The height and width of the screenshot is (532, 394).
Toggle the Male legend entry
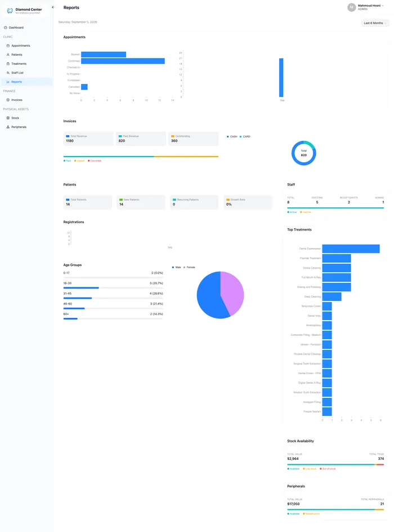(177, 267)
